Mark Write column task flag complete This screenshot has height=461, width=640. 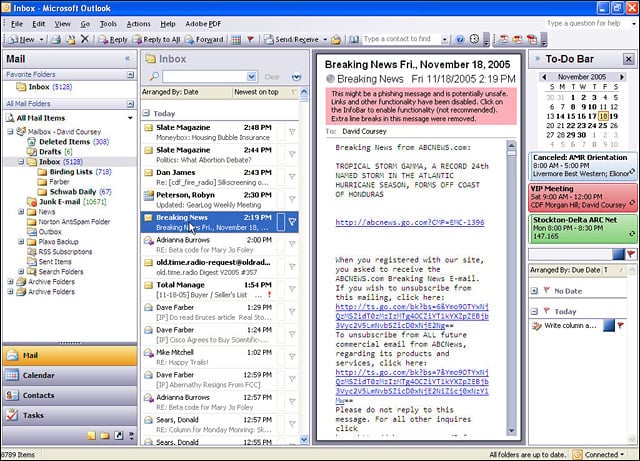tap(621, 325)
